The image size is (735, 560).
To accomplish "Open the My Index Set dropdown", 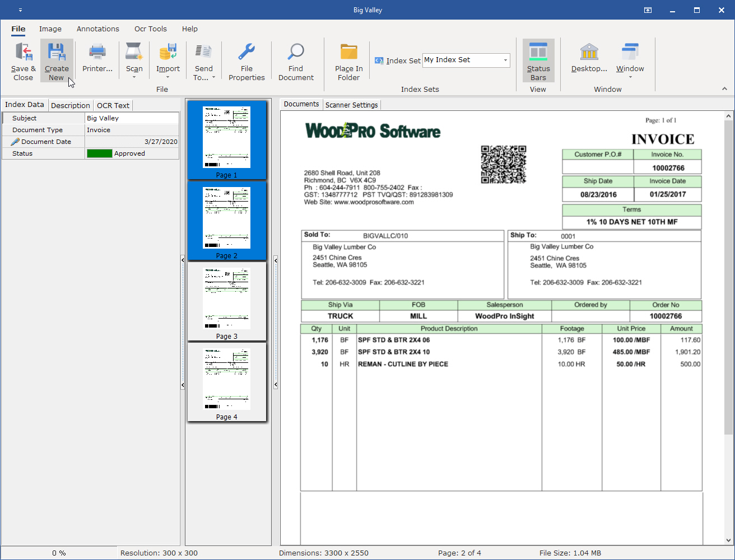I will (x=505, y=60).
